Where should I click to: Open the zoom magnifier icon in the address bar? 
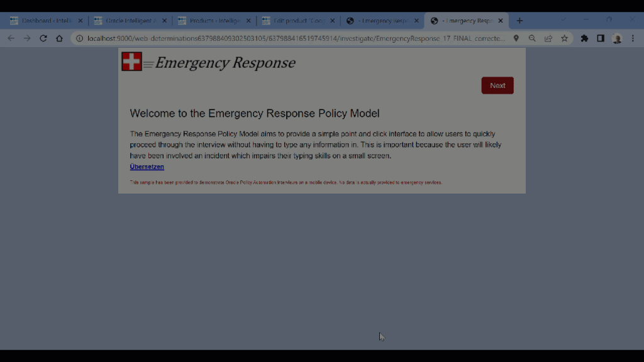[532, 38]
